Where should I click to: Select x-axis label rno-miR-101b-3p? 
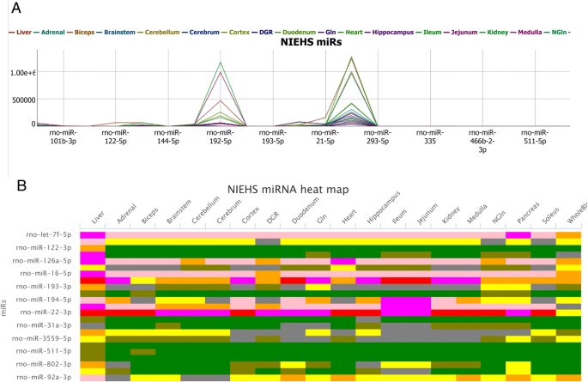click(63, 136)
